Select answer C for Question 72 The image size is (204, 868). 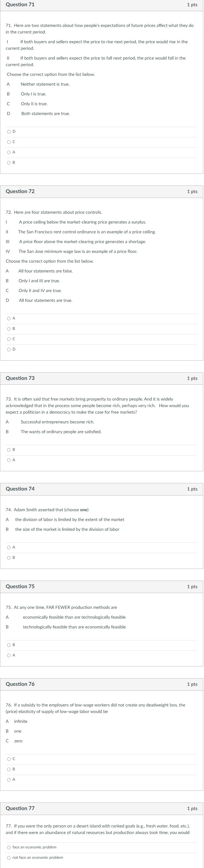point(9,339)
